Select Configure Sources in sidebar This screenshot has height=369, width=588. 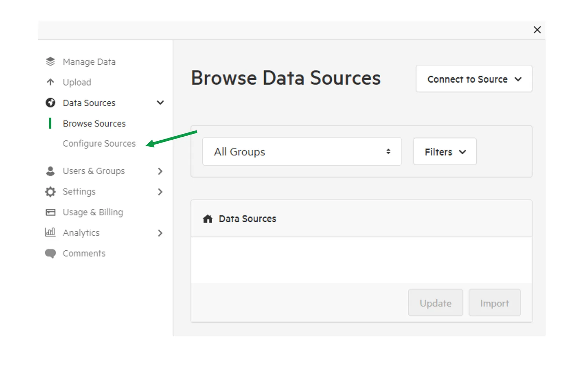(99, 143)
